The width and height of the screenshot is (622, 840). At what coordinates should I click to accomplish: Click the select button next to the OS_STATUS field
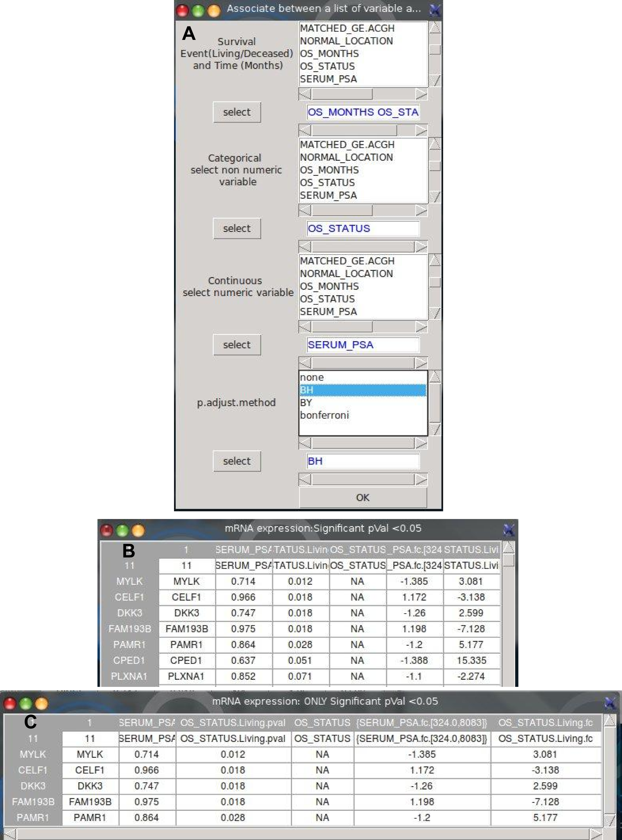tap(236, 229)
